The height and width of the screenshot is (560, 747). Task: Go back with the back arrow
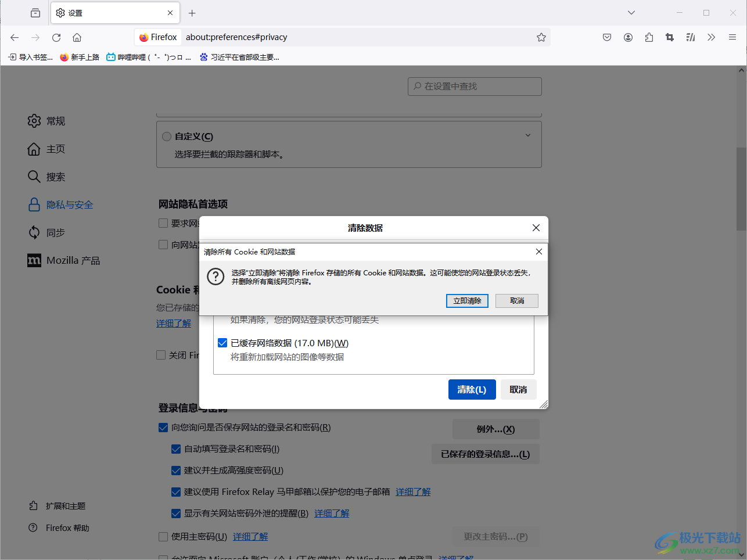point(15,37)
